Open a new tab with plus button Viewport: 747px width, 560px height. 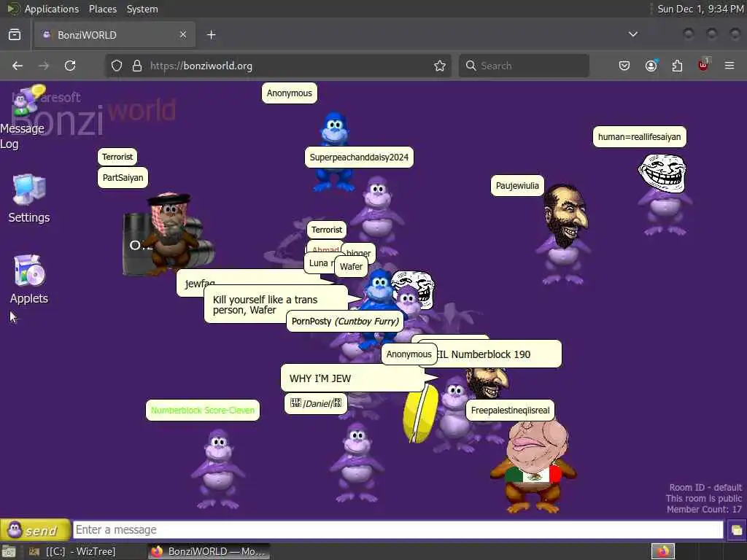point(212,35)
